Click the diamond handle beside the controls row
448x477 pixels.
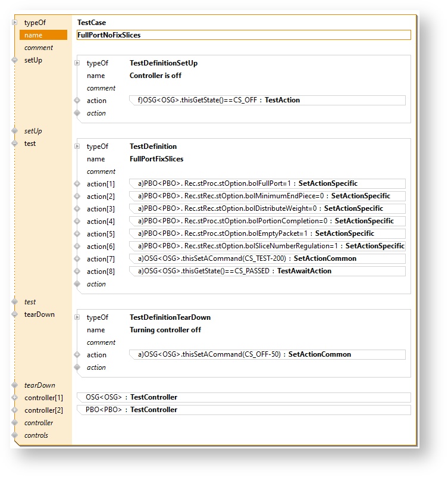[15, 435]
